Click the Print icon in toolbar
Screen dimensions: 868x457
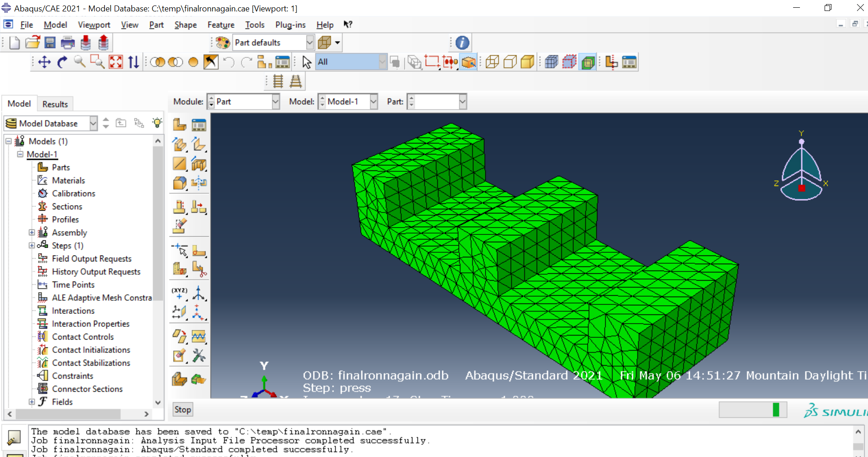[x=68, y=43]
